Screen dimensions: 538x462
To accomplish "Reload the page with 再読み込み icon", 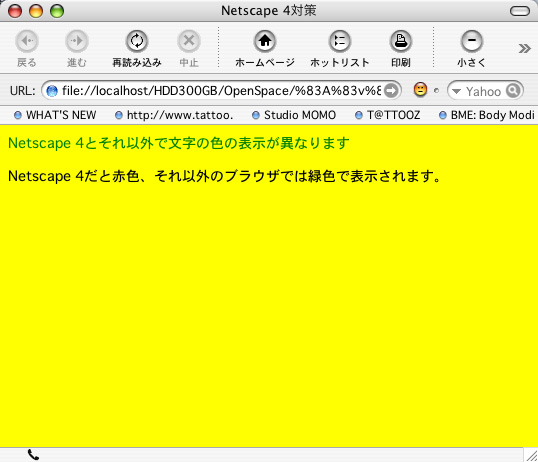I will tap(137, 41).
